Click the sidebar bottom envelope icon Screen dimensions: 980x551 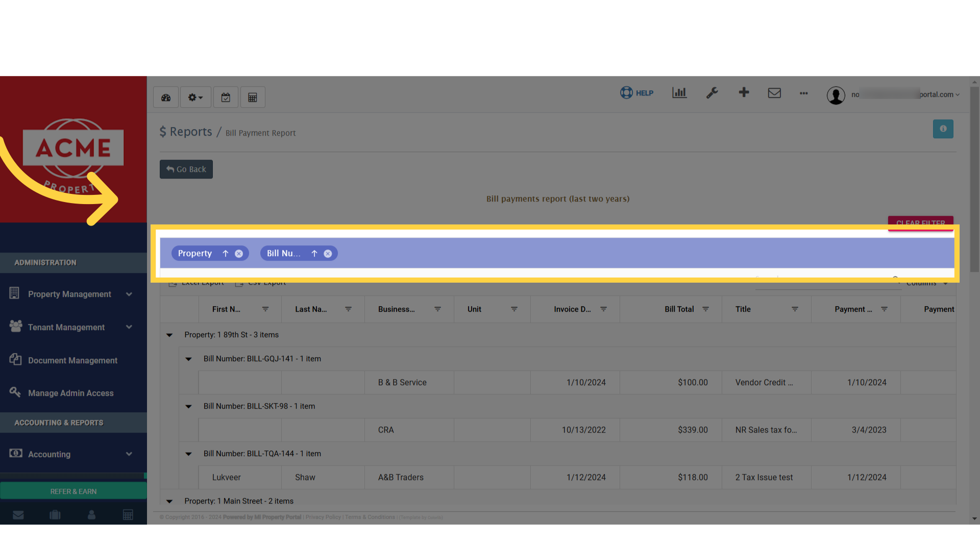[x=18, y=515]
